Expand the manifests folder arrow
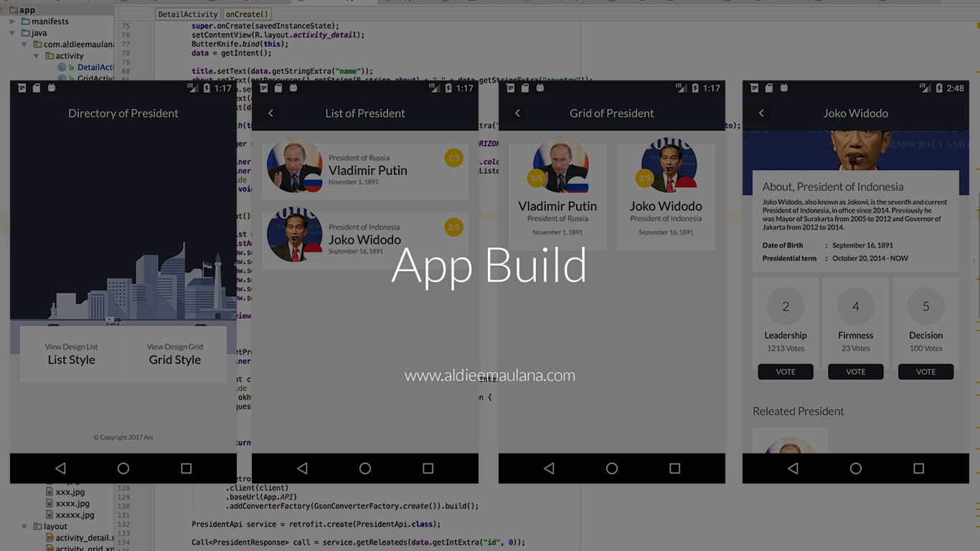The height and width of the screenshot is (551, 980). (x=12, y=22)
